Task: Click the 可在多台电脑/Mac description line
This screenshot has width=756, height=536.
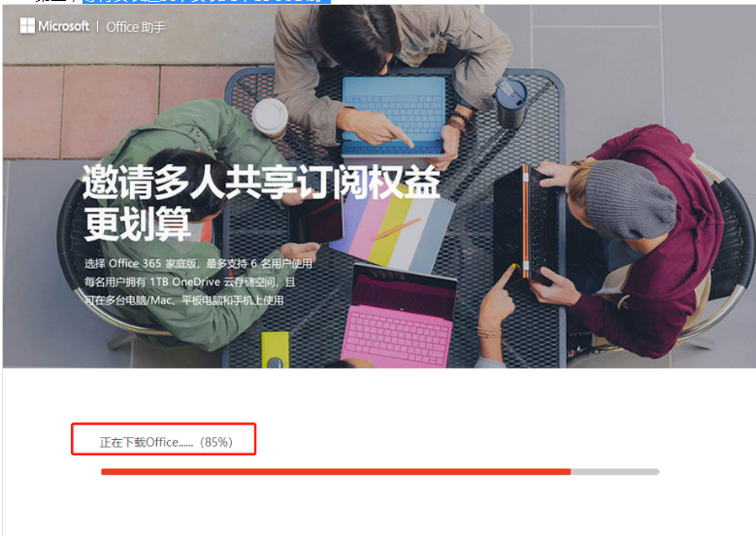Action: click(183, 300)
